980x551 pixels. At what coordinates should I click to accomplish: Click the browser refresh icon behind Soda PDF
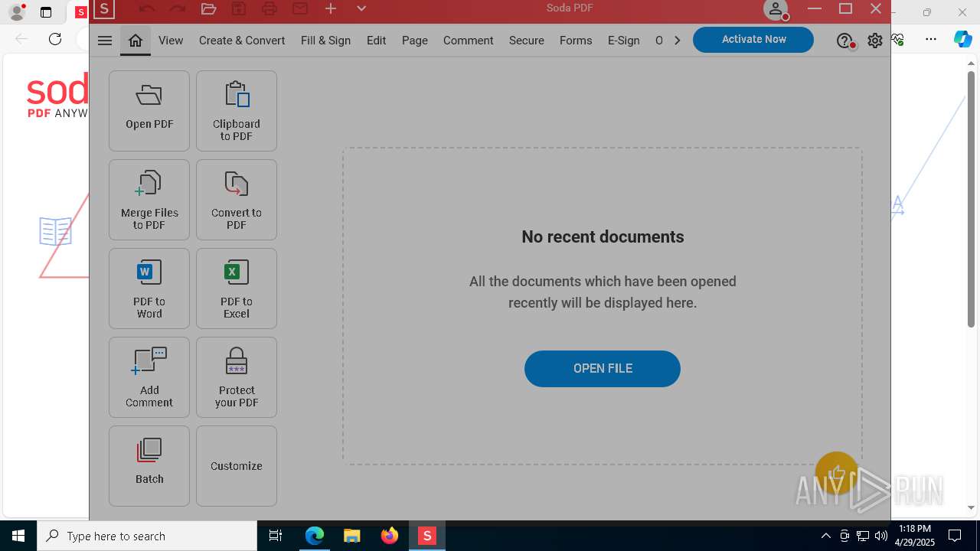point(55,39)
